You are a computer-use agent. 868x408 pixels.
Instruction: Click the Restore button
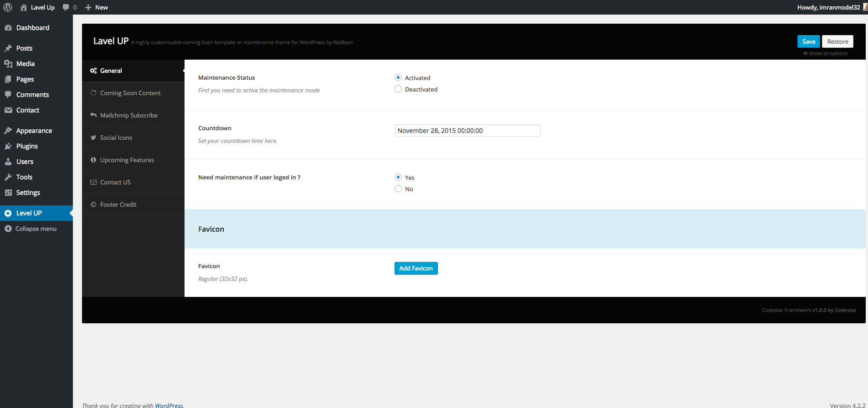837,41
